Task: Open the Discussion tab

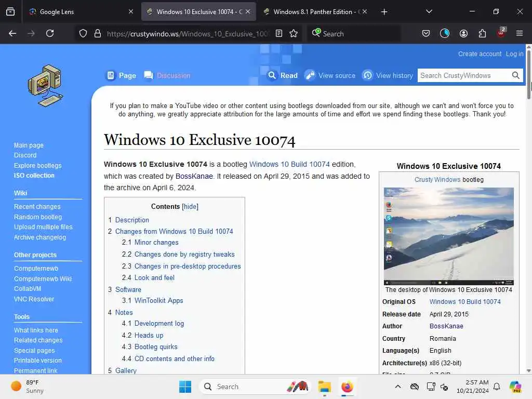Action: 167,75
